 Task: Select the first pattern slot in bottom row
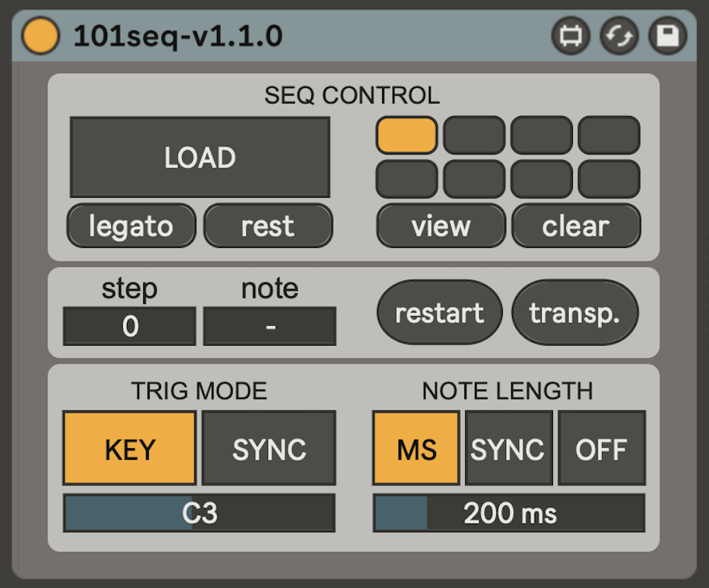click(x=406, y=179)
